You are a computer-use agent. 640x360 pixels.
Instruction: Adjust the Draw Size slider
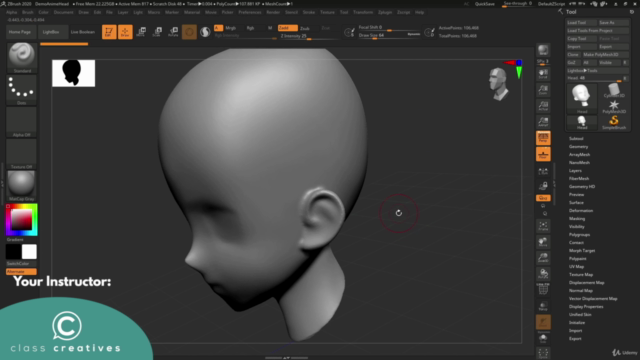coord(389,36)
